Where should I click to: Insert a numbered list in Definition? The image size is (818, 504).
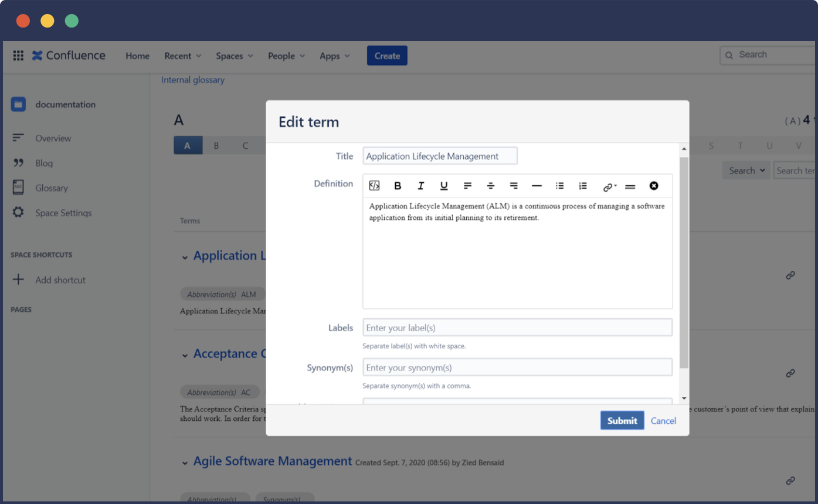(x=583, y=186)
